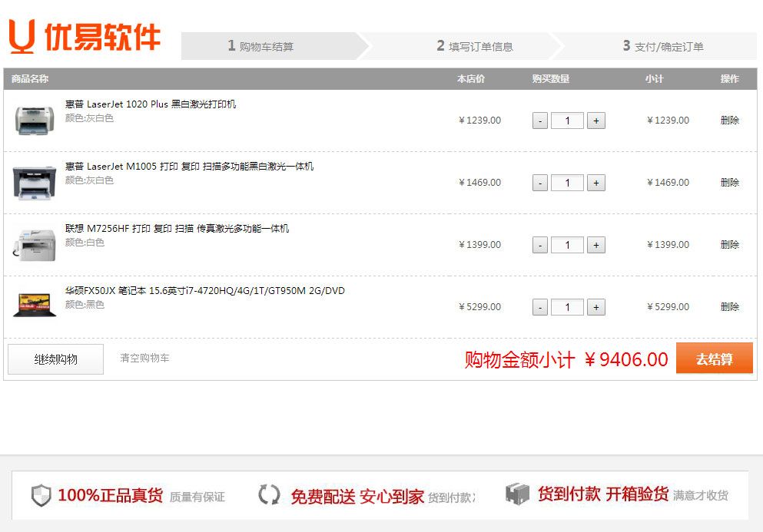Click the 购买数量 column header
This screenshot has height=532, width=763.
[x=551, y=79]
